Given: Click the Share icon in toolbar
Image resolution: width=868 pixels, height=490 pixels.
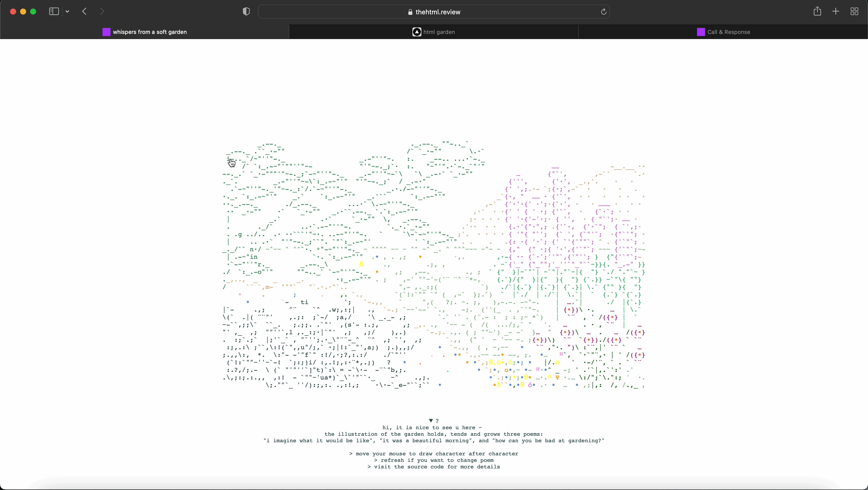Looking at the screenshot, I should pos(817,12).
